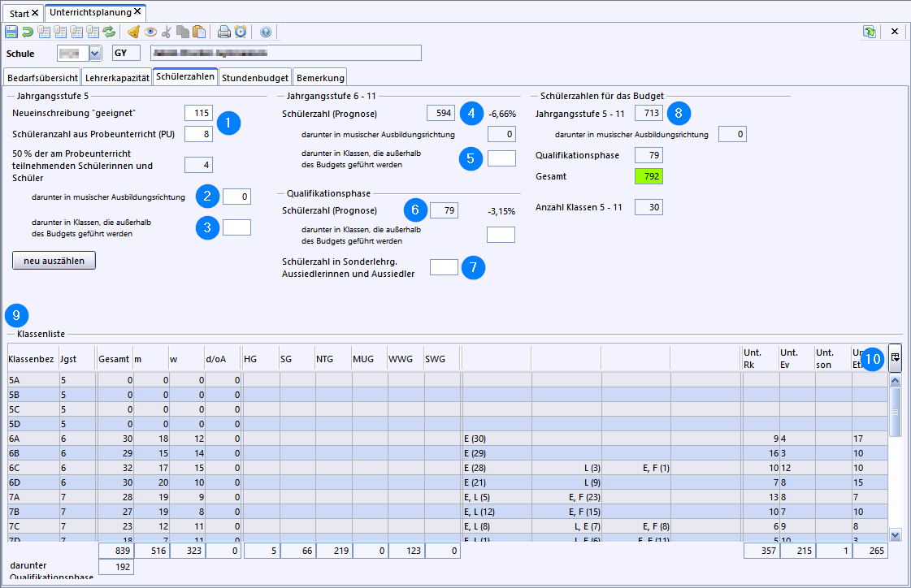This screenshot has height=588, width=911.
Task: Click the SWG column header
Action: 442,359
